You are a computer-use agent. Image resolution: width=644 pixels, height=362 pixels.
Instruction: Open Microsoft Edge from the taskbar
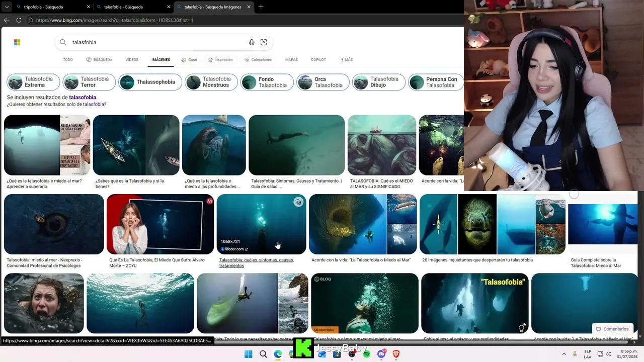[x=278, y=354]
